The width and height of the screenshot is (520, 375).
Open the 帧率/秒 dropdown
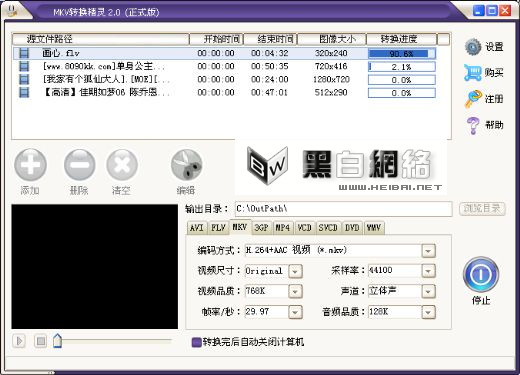tap(295, 312)
